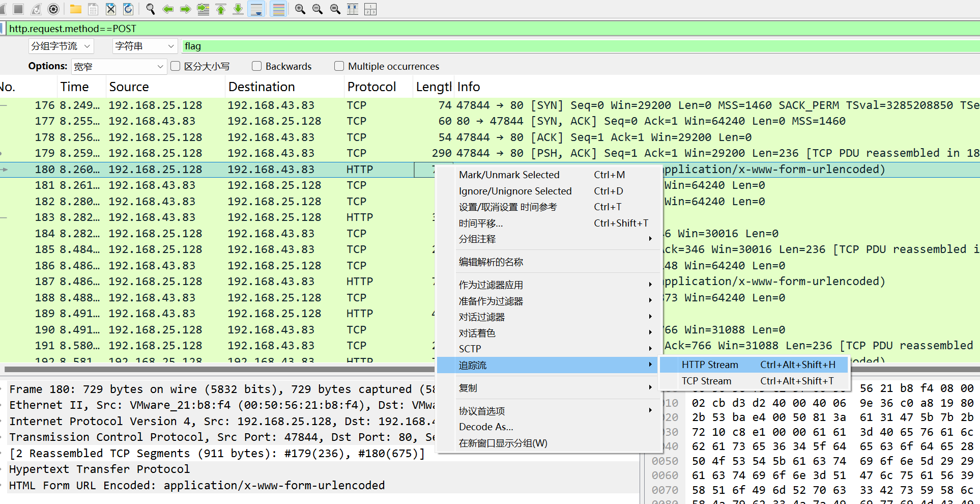Open the 分组字节流 search scope dropdown

point(61,46)
